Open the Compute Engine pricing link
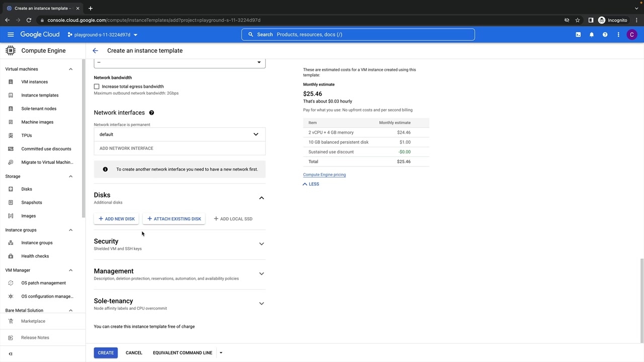This screenshot has width=644, height=362. coord(324,174)
